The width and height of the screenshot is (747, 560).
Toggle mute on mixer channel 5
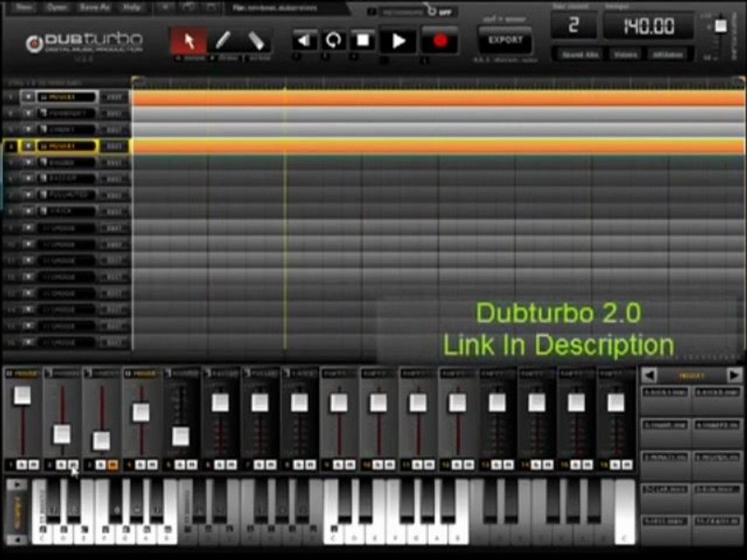pyautogui.click(x=191, y=465)
